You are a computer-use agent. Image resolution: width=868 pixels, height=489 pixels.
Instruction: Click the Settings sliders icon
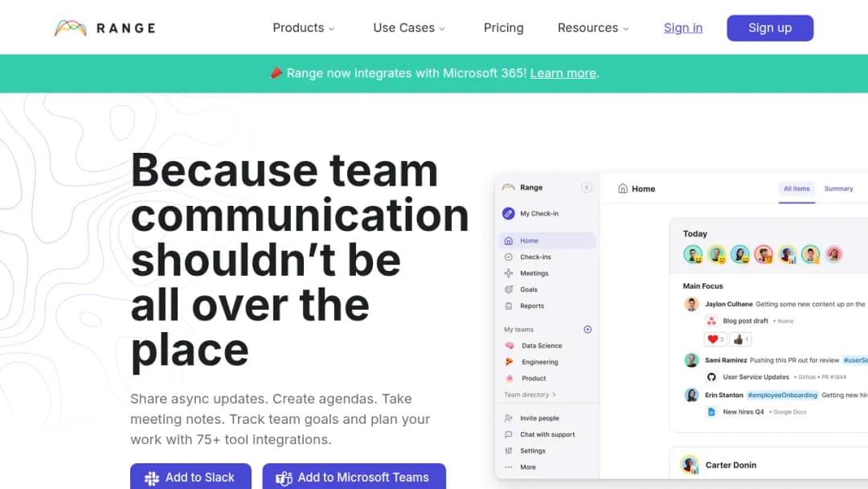509,450
